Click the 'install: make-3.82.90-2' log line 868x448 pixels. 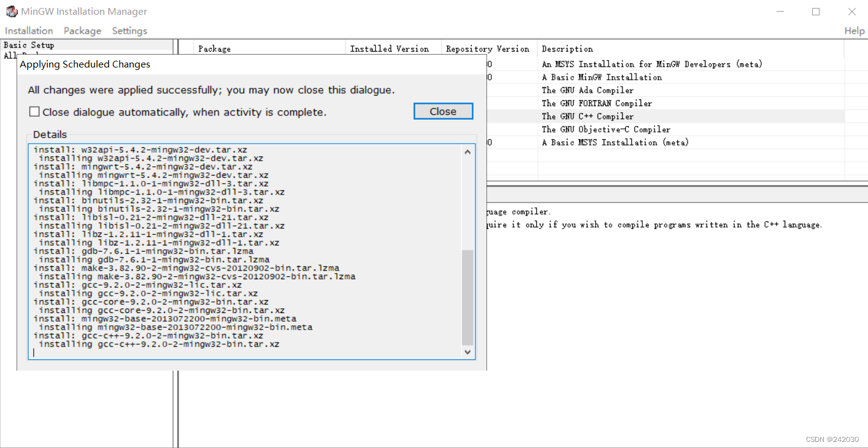pos(186,268)
